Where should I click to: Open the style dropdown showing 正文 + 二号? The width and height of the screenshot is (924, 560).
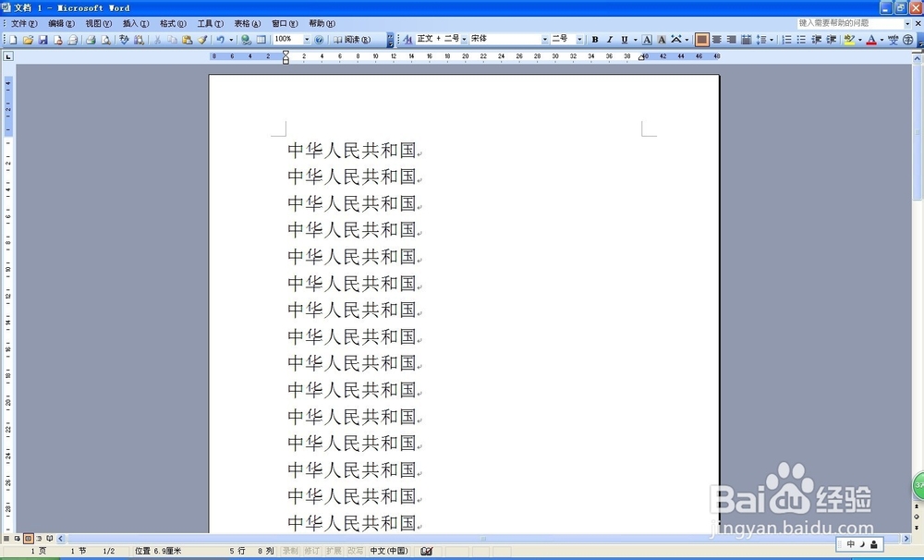click(465, 40)
